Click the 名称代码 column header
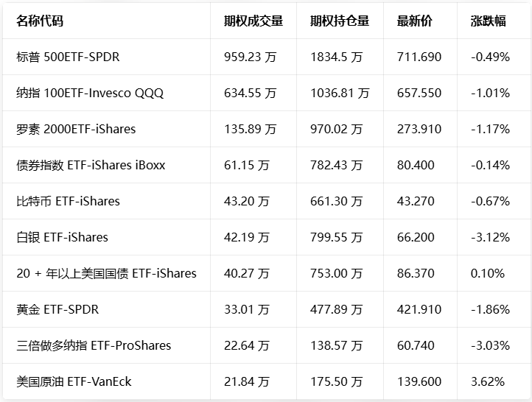The width and height of the screenshot is (532, 402). 40,21
